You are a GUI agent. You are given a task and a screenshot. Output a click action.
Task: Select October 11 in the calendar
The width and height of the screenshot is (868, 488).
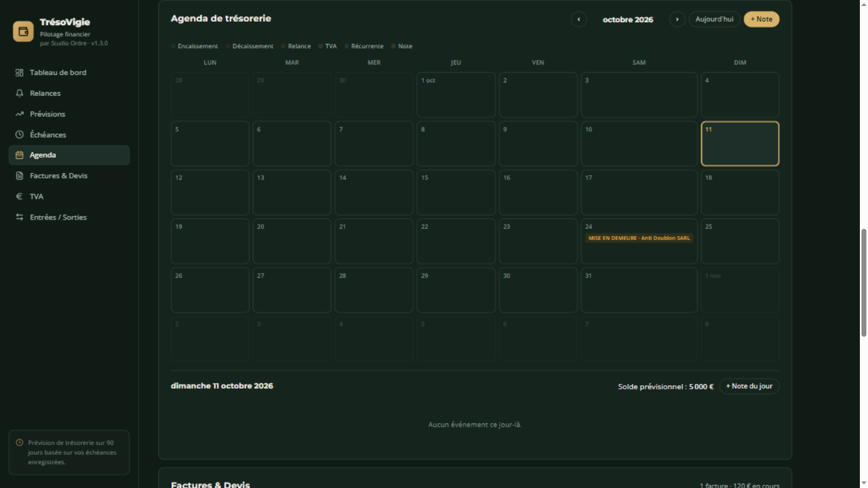pos(740,144)
